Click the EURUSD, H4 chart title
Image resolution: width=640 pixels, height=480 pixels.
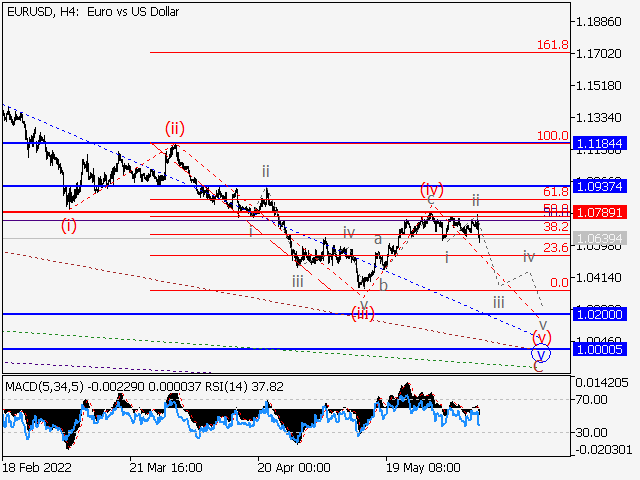click(x=93, y=12)
